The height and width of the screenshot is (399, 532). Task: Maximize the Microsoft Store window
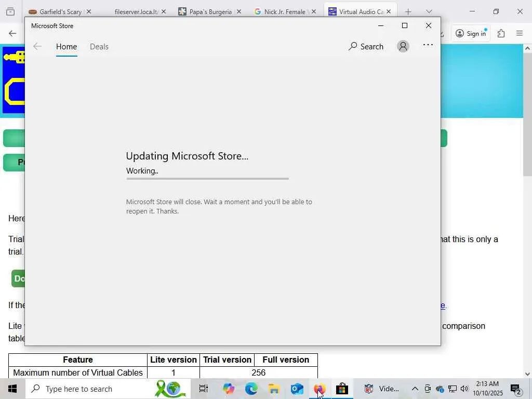[x=404, y=25]
